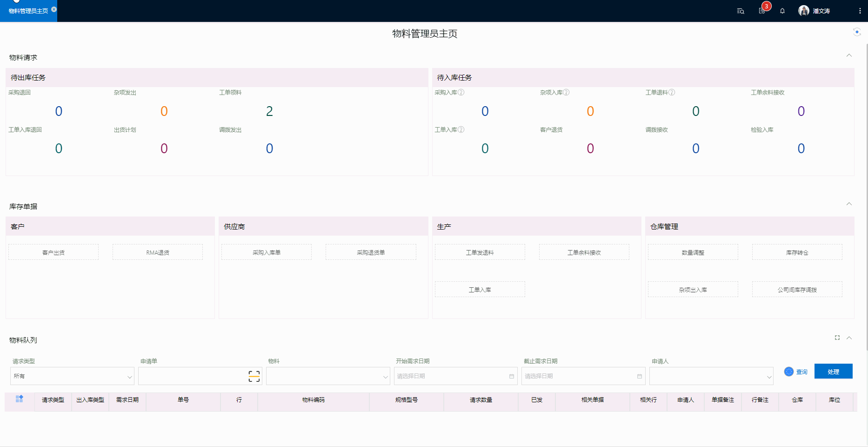Open the 申请人 dropdown

click(x=711, y=376)
